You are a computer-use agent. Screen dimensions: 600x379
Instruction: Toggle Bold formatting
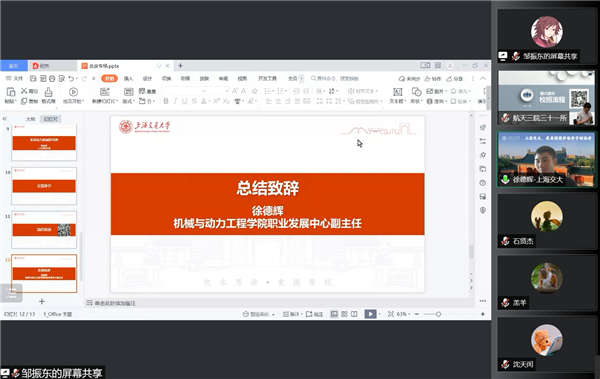coord(166,101)
